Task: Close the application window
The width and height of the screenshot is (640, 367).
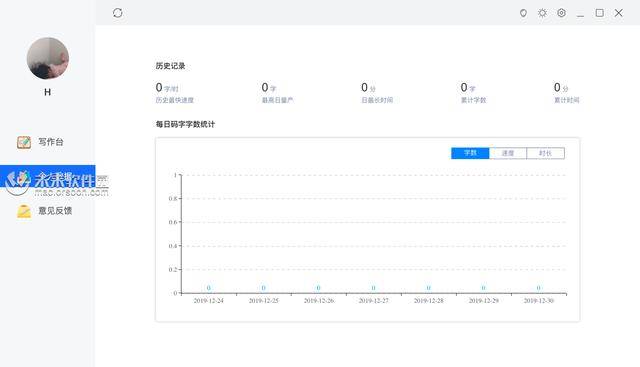Action: [x=619, y=13]
